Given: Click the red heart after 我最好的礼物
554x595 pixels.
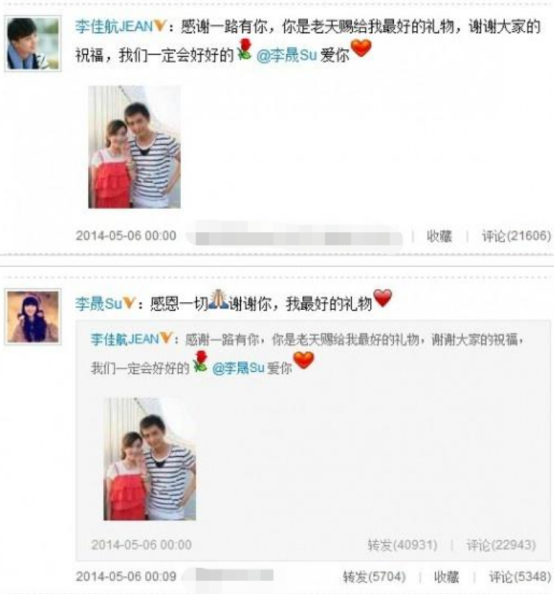Looking at the screenshot, I should 382,298.
